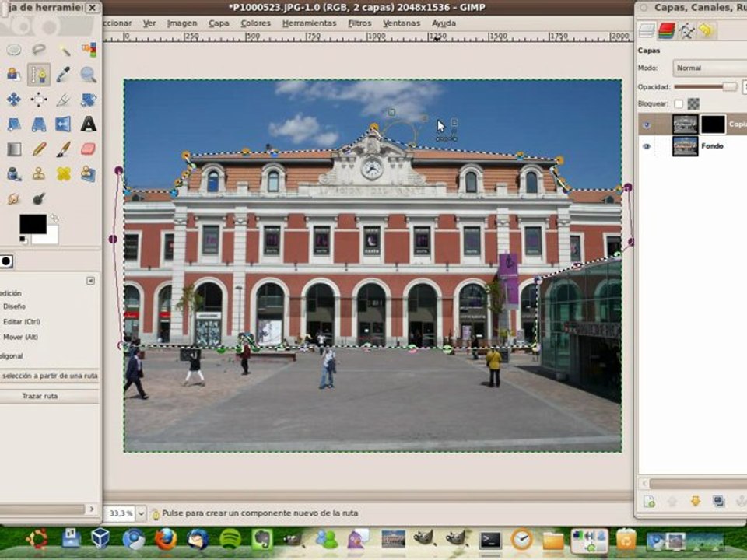Select the Zoom magnifier tool

coord(88,75)
